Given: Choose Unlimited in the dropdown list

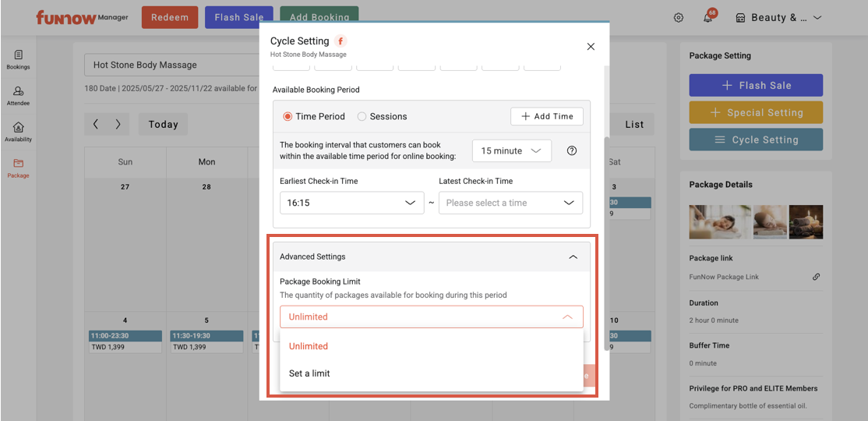Looking at the screenshot, I should pyautogui.click(x=309, y=346).
